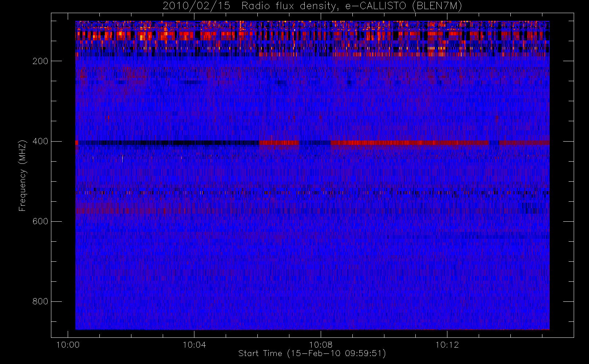Click the '10:00' time tick label
Image resolution: width=589 pixels, height=364 pixels.
pos(68,345)
